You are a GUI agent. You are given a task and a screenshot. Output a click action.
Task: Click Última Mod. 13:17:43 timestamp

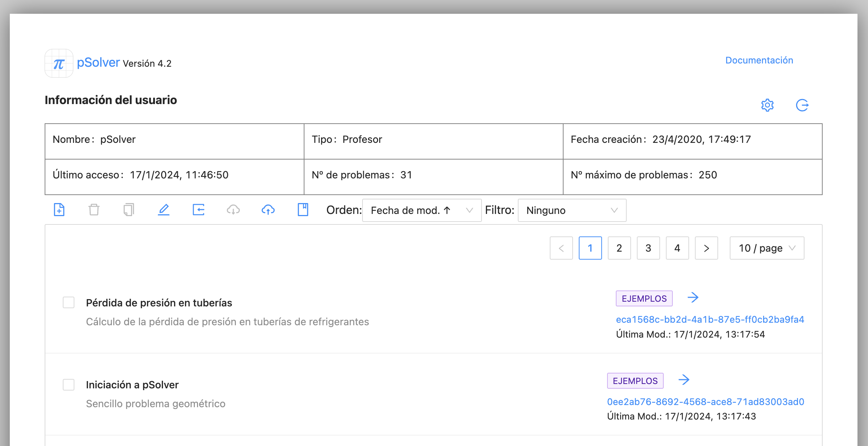(681, 416)
